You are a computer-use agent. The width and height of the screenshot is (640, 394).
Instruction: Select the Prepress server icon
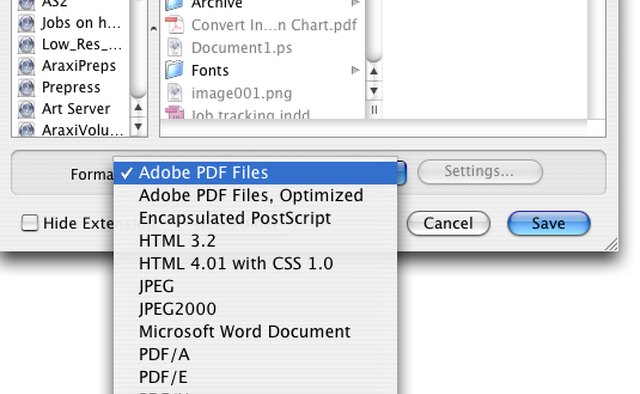pyautogui.click(x=27, y=88)
